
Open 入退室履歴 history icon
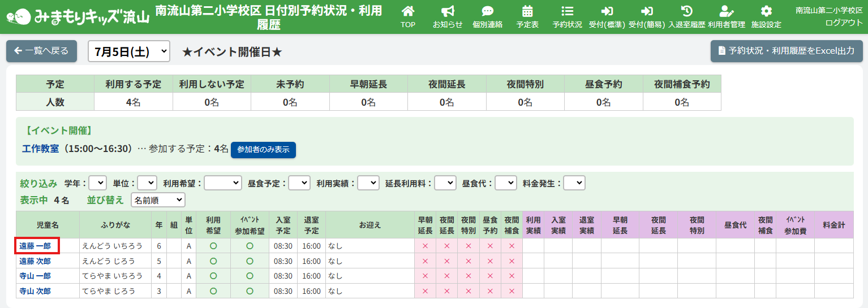(x=686, y=11)
